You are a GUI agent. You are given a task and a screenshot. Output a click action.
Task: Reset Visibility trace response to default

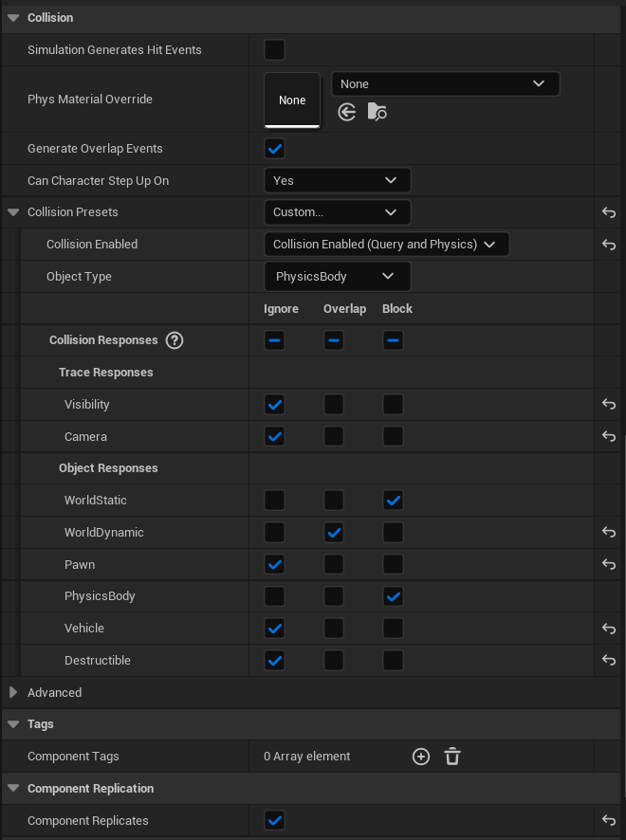pos(608,404)
